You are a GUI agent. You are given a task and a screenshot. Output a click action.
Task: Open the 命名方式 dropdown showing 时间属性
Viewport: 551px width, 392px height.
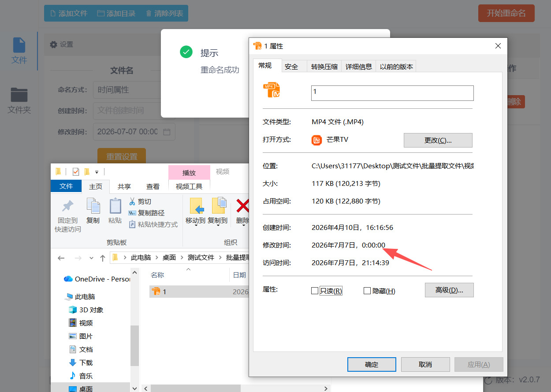(134, 90)
